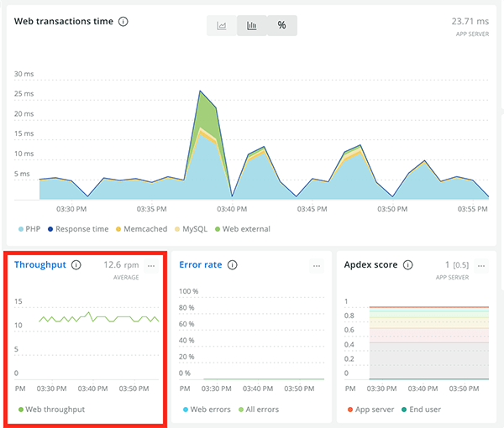Screen dimensions: 504x428
Task: Switch to percentage view icon
Action: click(x=281, y=26)
